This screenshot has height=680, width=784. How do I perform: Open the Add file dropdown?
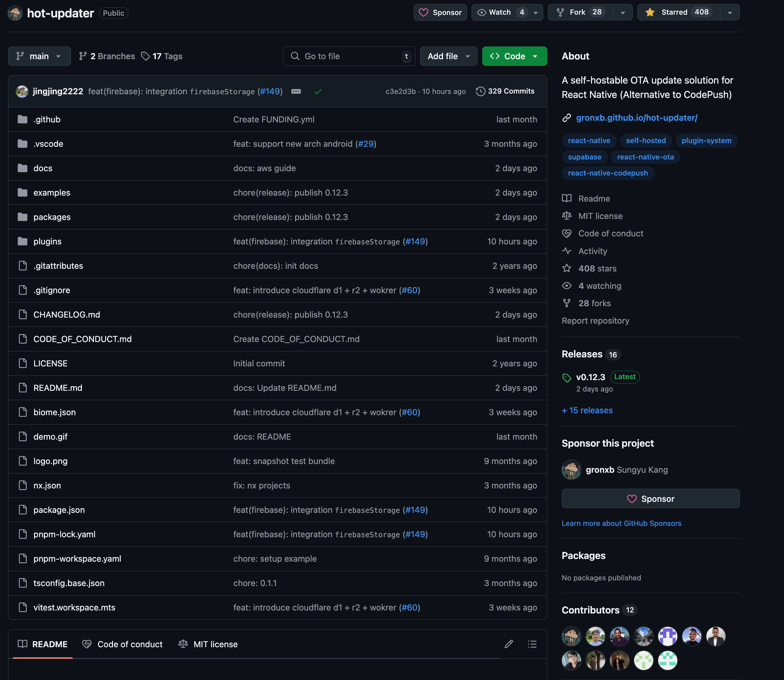[x=449, y=56]
